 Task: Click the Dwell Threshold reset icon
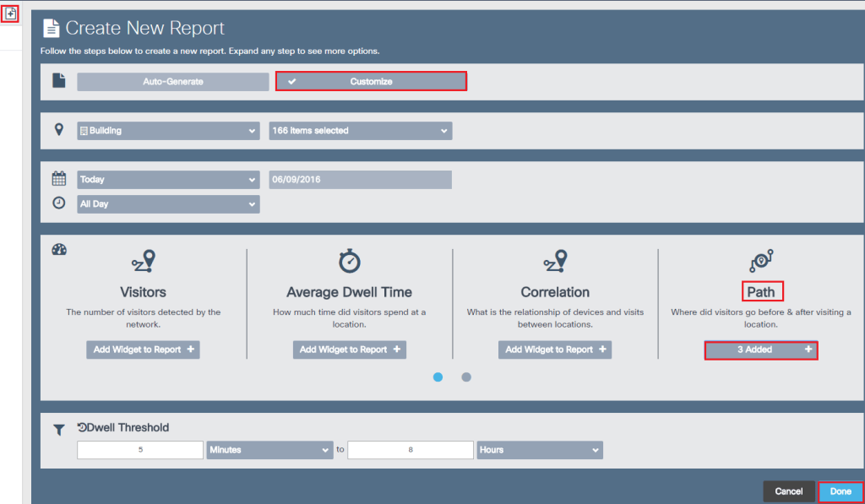click(82, 427)
